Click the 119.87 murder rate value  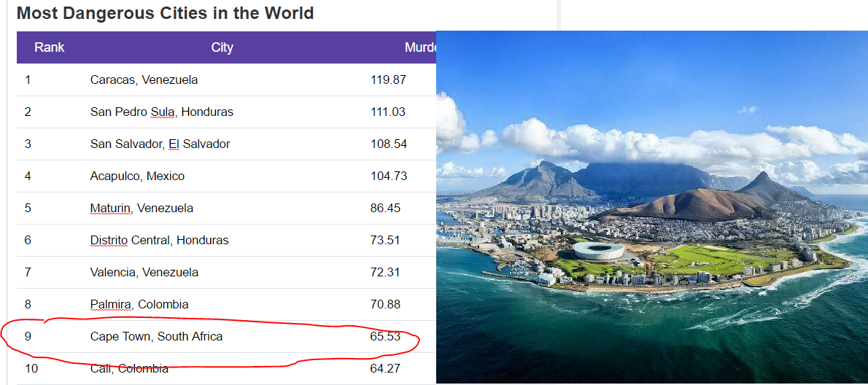[389, 79]
